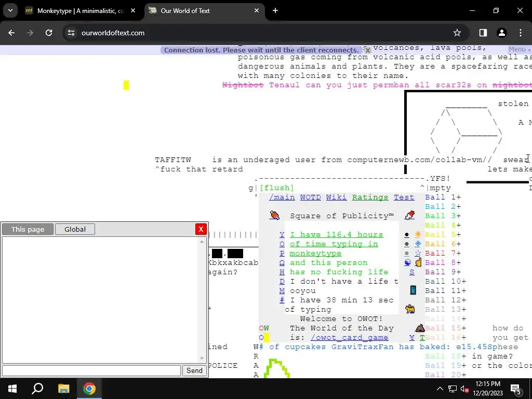The height and width of the screenshot is (399, 532).
Task: Open the Wiki link
Action: tap(336, 197)
